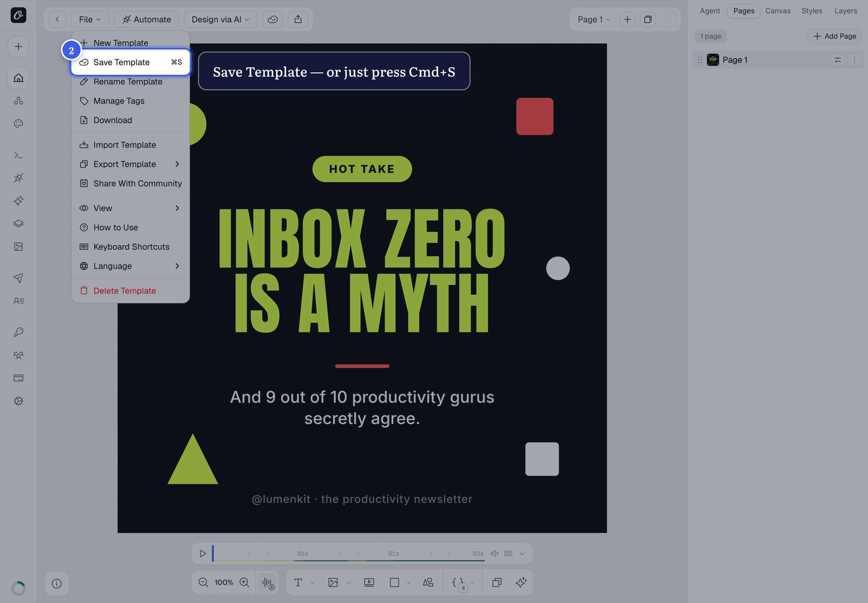Choose Share With Community menu item

(131, 183)
